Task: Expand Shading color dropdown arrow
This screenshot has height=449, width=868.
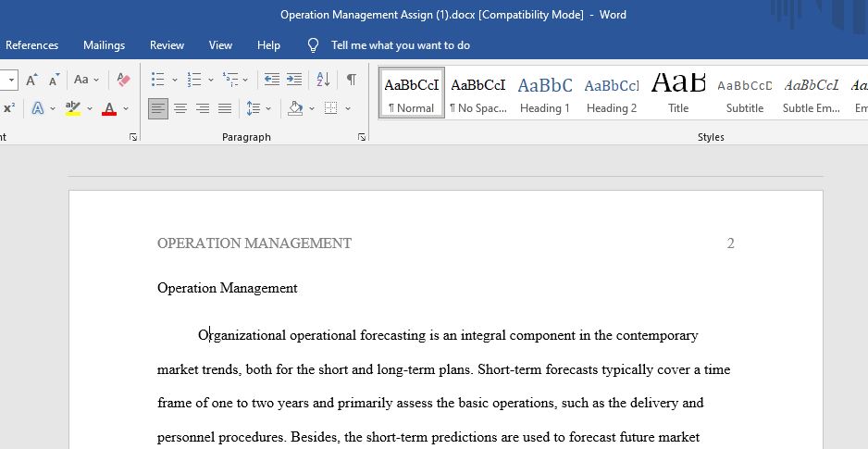Action: click(312, 108)
